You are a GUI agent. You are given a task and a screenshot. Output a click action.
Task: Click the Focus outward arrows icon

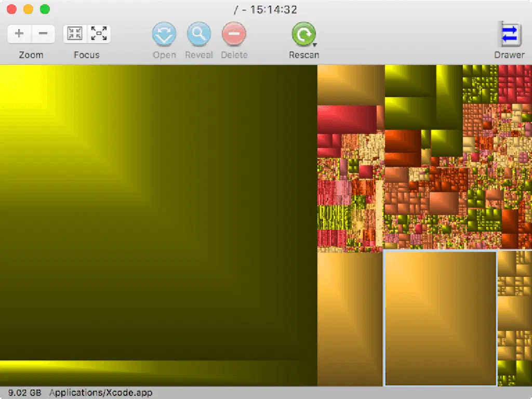[99, 34]
